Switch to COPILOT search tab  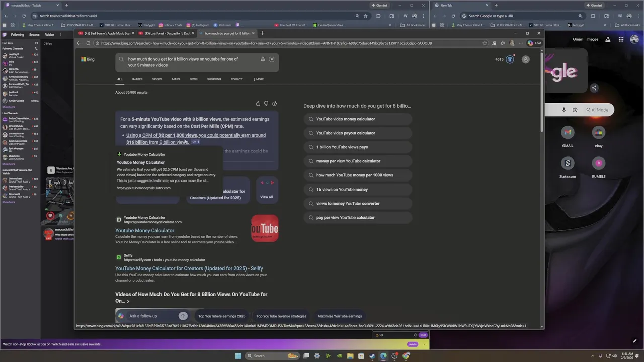[x=236, y=79]
